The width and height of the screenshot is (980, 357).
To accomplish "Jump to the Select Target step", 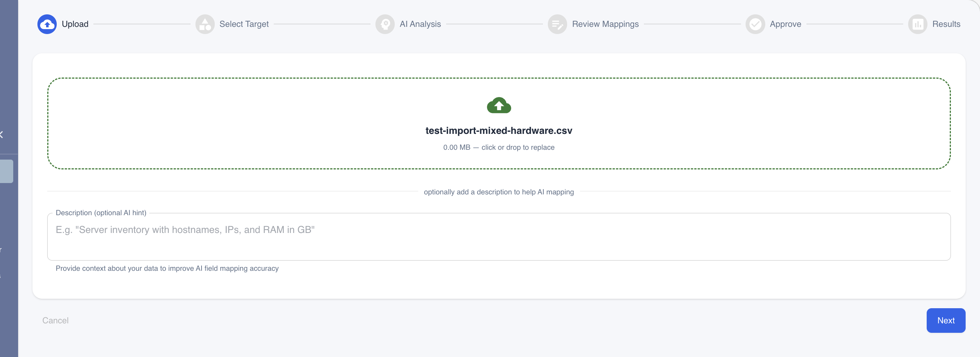I will click(x=244, y=24).
